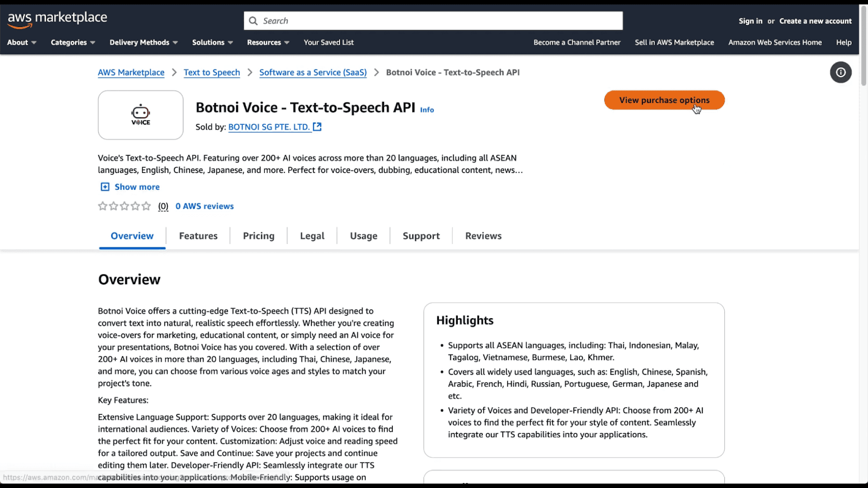Screen dimensions: 868x488
Task: Open the Resources dropdown
Action: [x=268, y=42]
